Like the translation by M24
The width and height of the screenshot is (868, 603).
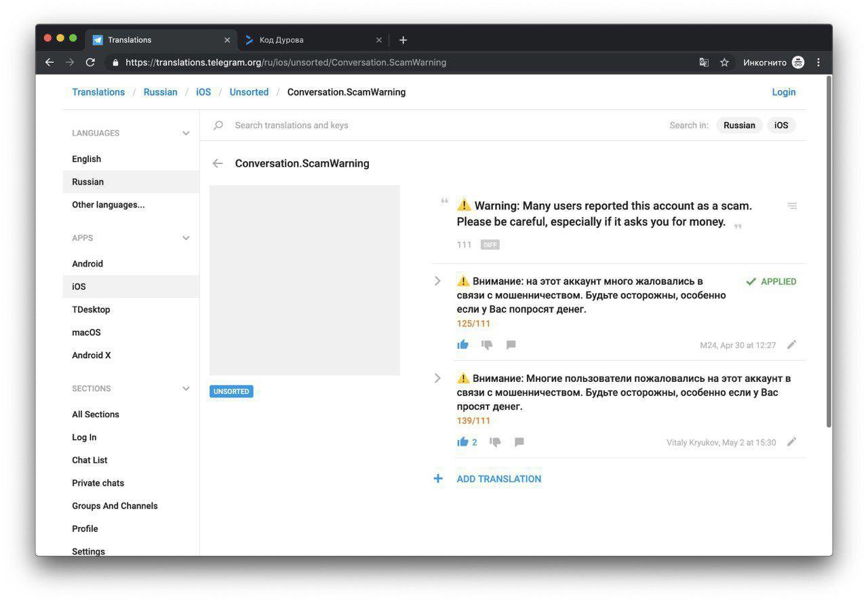463,345
